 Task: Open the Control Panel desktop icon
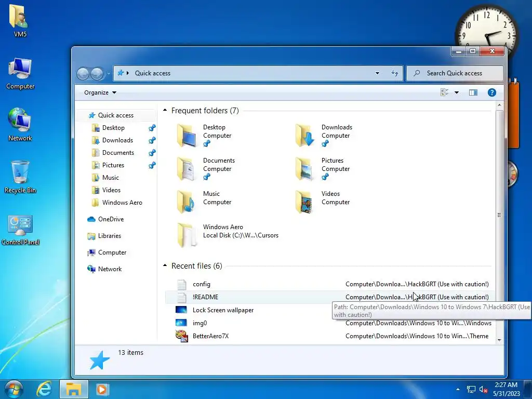[20, 229]
